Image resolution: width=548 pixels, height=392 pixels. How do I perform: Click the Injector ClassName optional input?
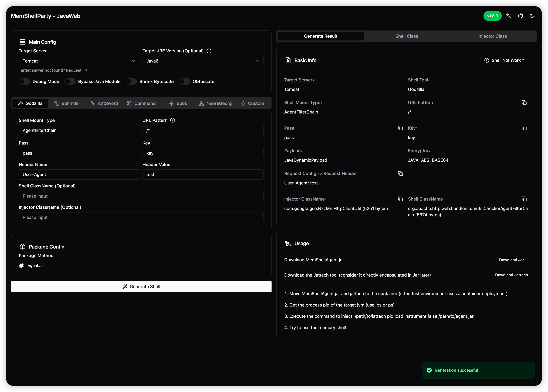pos(141,217)
